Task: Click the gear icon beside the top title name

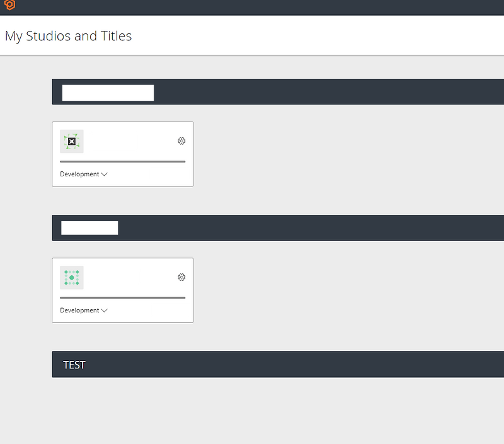Action: tap(181, 141)
